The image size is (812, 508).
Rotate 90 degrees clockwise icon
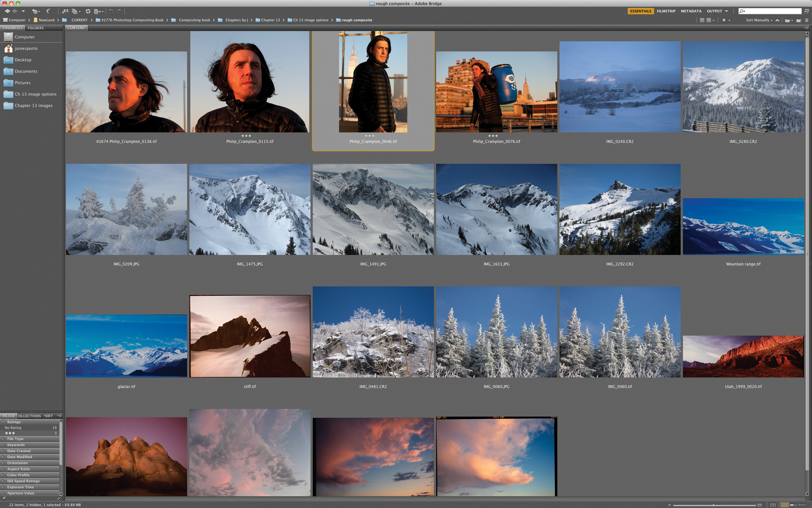pos(119,11)
